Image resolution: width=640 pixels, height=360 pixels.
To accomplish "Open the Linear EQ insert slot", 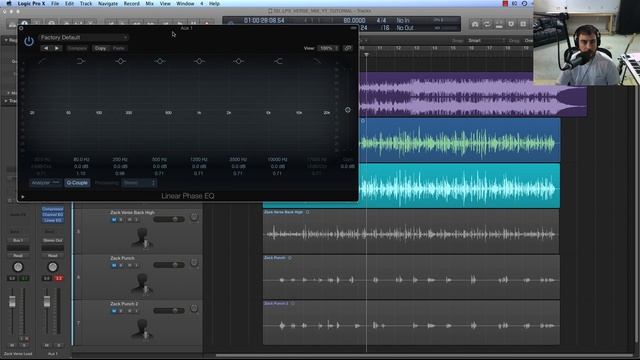I will pos(53,220).
